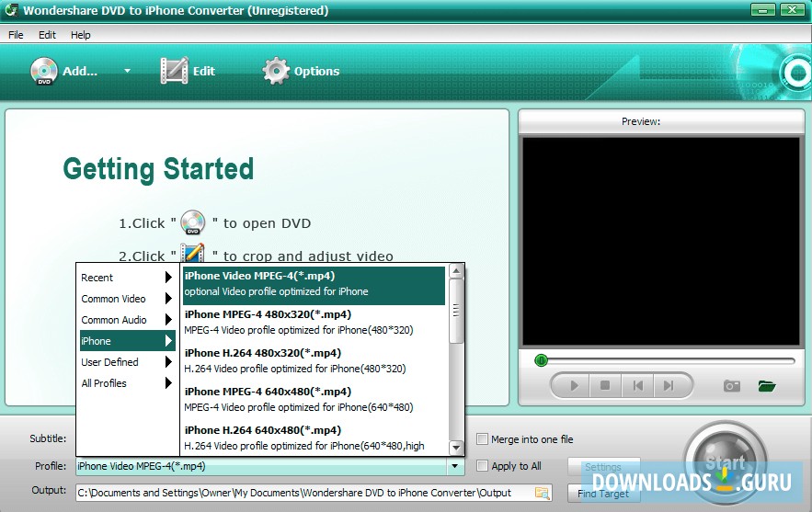Expand the User Defined category
Image resolution: width=812 pixels, height=512 pixels.
pos(126,362)
